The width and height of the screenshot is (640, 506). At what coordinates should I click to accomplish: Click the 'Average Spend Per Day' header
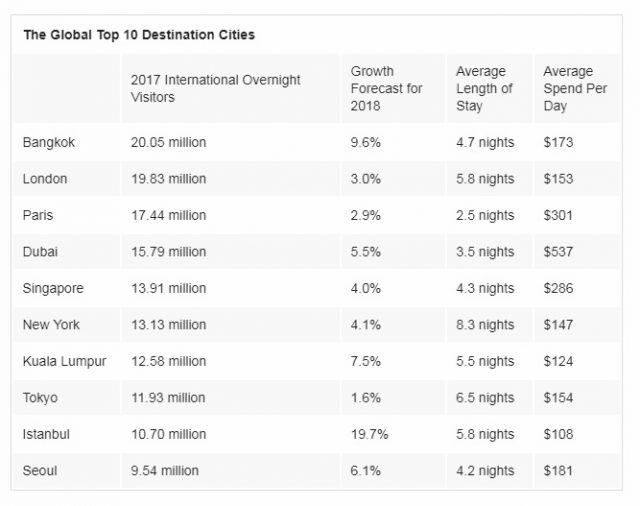(574, 88)
